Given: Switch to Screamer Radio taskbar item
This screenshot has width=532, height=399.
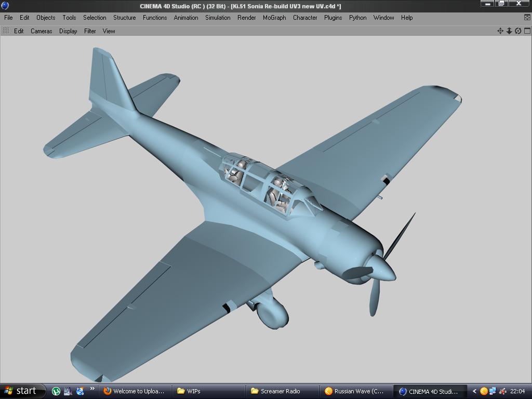Looking at the screenshot, I should 281,391.
